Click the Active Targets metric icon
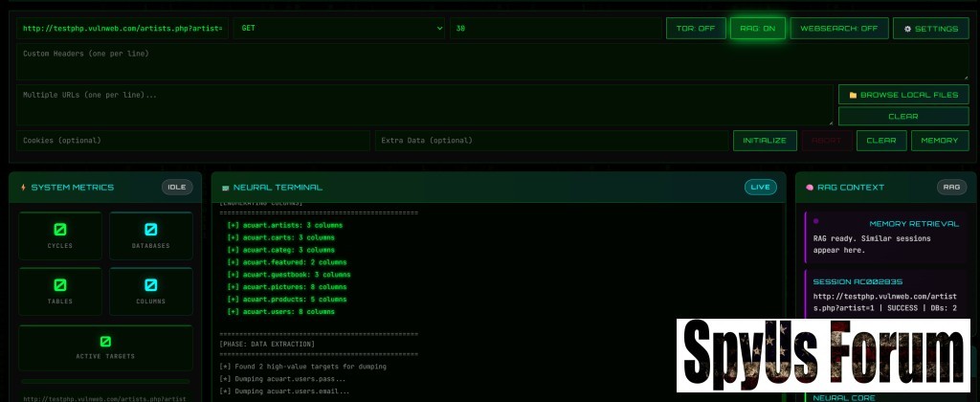Viewport: 980px width, 402px height. point(105,342)
